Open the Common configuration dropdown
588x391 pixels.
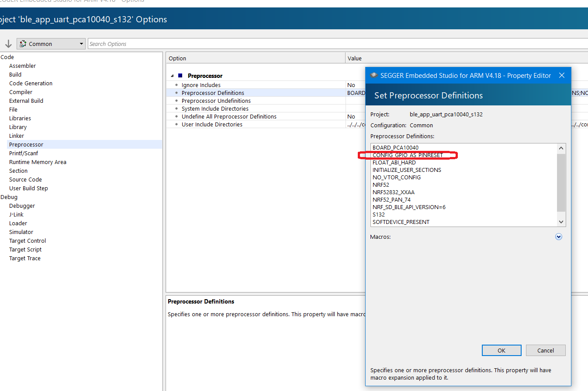51,44
